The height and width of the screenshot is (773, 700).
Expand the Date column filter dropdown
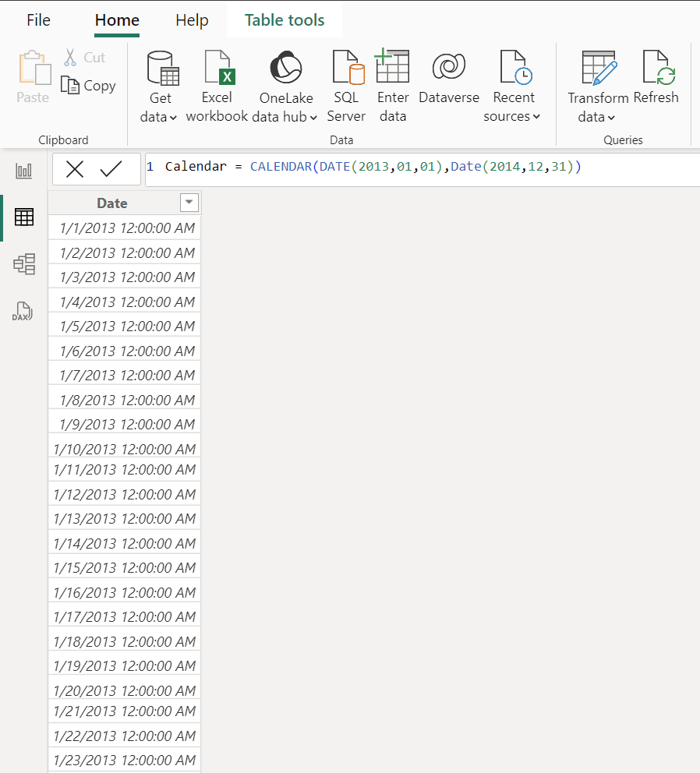(x=189, y=202)
